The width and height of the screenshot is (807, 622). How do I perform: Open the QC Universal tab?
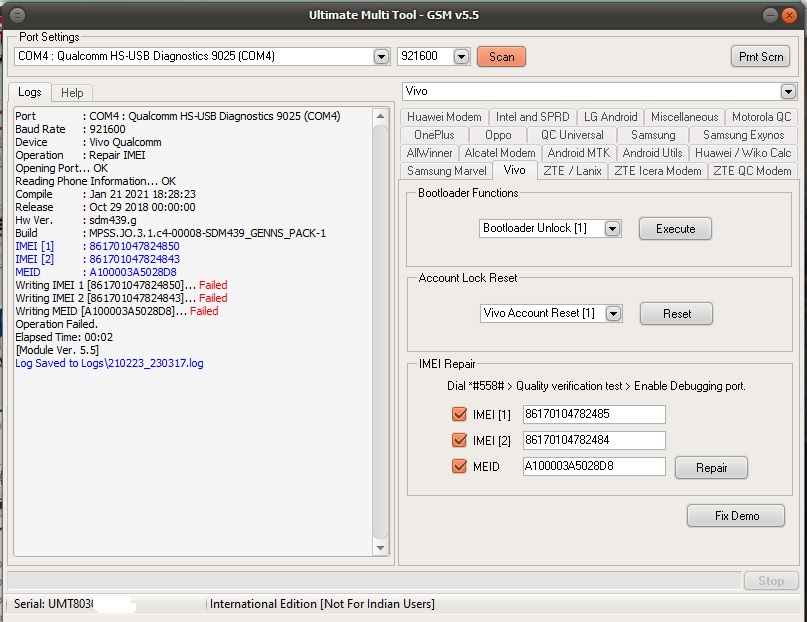click(572, 135)
